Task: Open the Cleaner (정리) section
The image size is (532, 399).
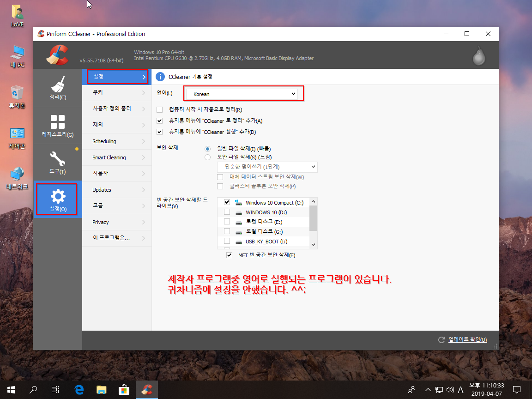Action: [58, 88]
